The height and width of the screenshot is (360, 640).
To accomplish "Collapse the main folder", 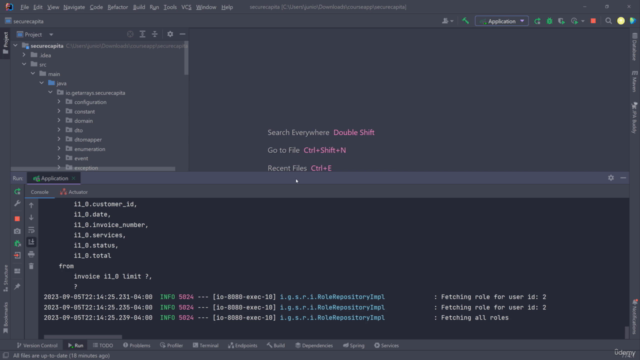I will point(33,74).
